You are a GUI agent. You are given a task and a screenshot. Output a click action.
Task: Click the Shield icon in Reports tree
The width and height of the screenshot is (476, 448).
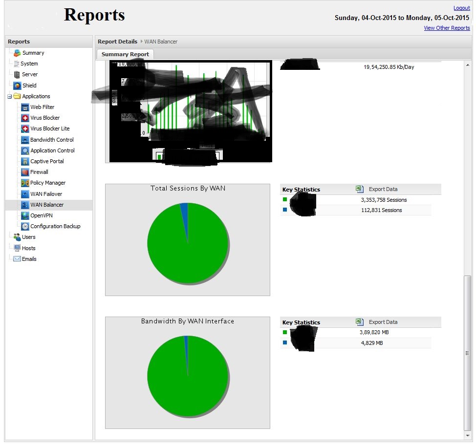[x=17, y=85]
